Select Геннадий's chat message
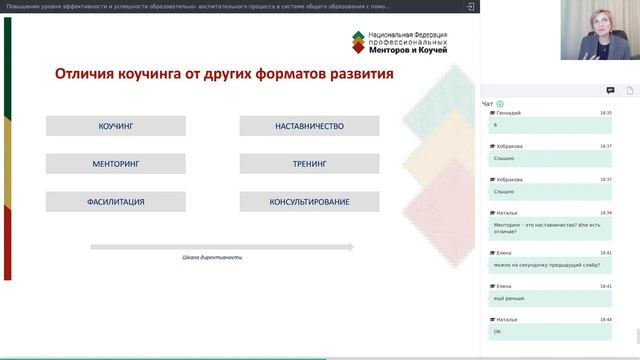The image size is (640, 360). pyautogui.click(x=550, y=125)
